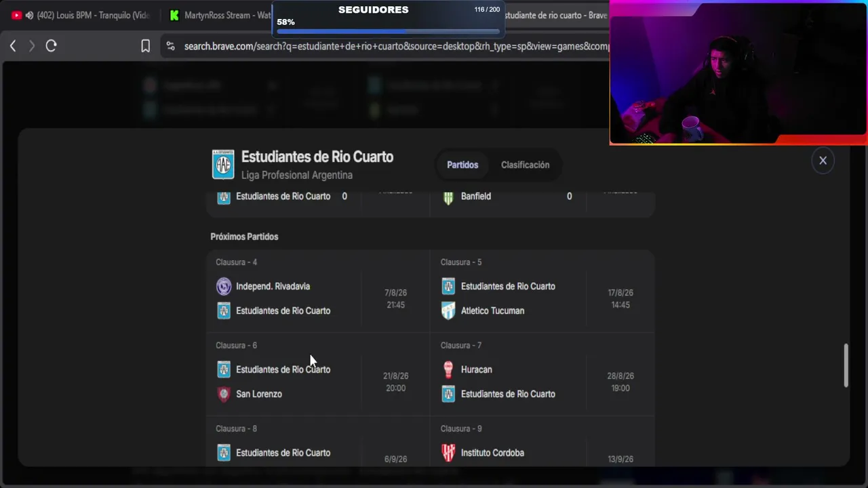Click the Clausura - 4 label
The width and height of the screenshot is (868, 488).
point(236,262)
